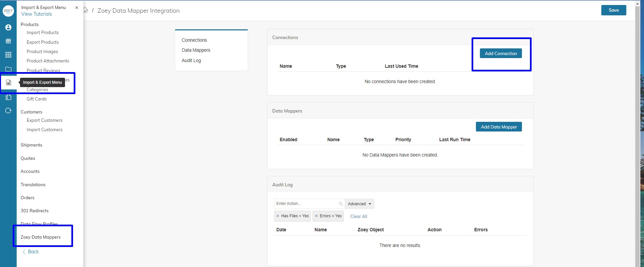
Task: Click the Priority column header
Action: [x=403, y=140]
